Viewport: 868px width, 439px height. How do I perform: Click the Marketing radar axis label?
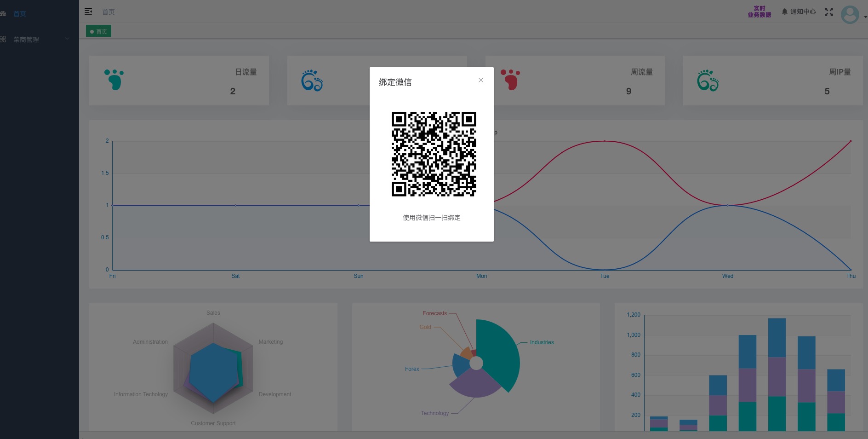(271, 342)
